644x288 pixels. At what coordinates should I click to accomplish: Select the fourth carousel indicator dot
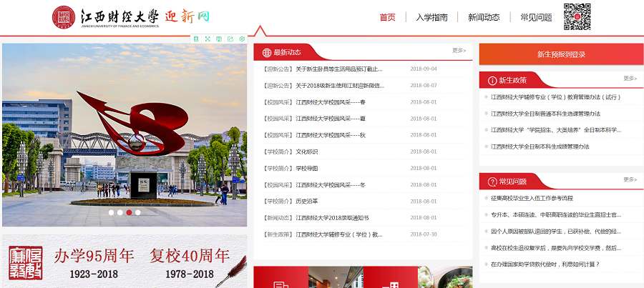pyautogui.click(x=138, y=212)
